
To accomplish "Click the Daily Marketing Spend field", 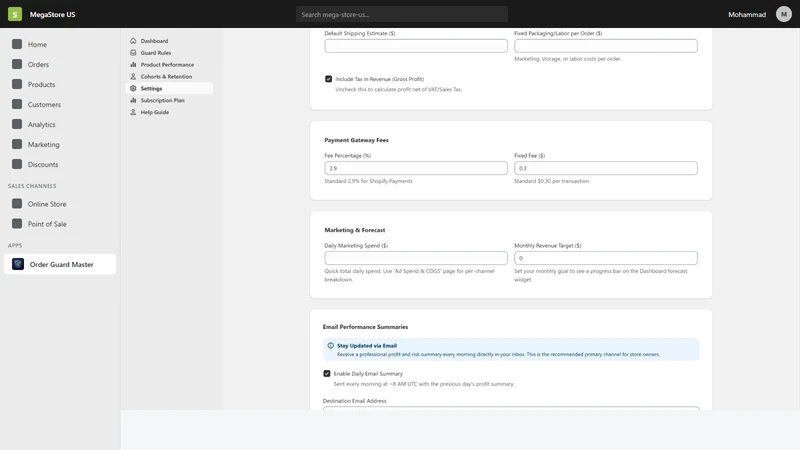I will [x=416, y=258].
